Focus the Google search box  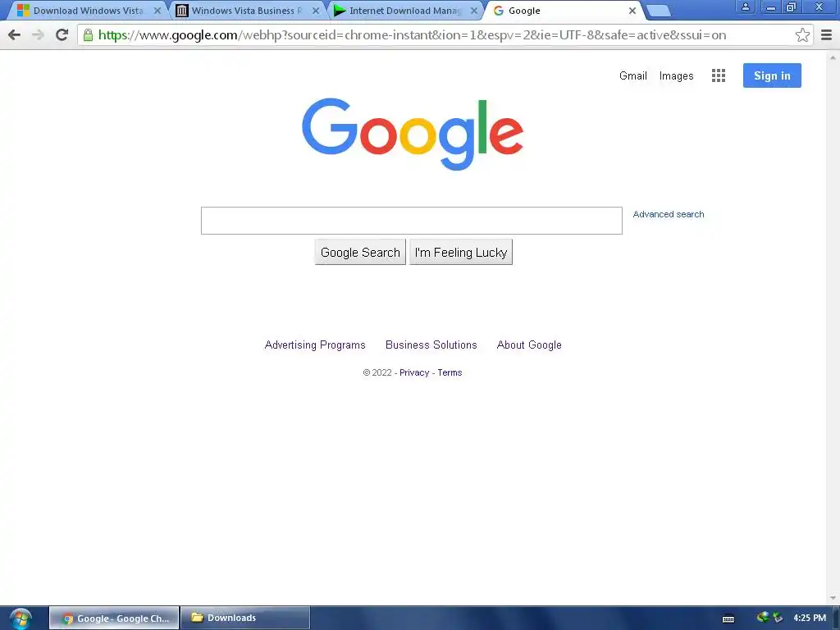pos(412,221)
